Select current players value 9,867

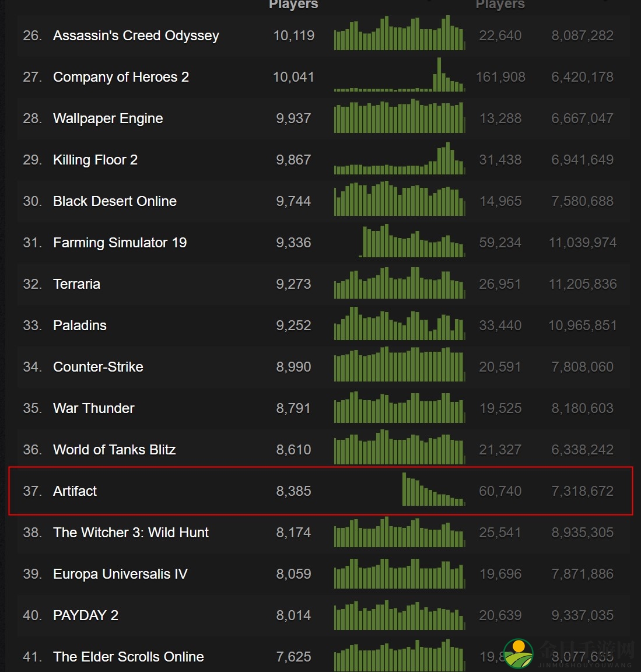293,160
